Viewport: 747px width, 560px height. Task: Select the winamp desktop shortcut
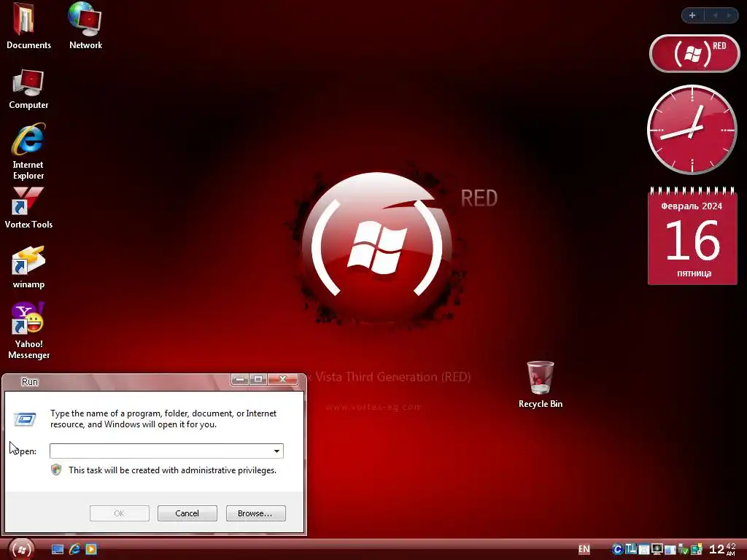28,268
